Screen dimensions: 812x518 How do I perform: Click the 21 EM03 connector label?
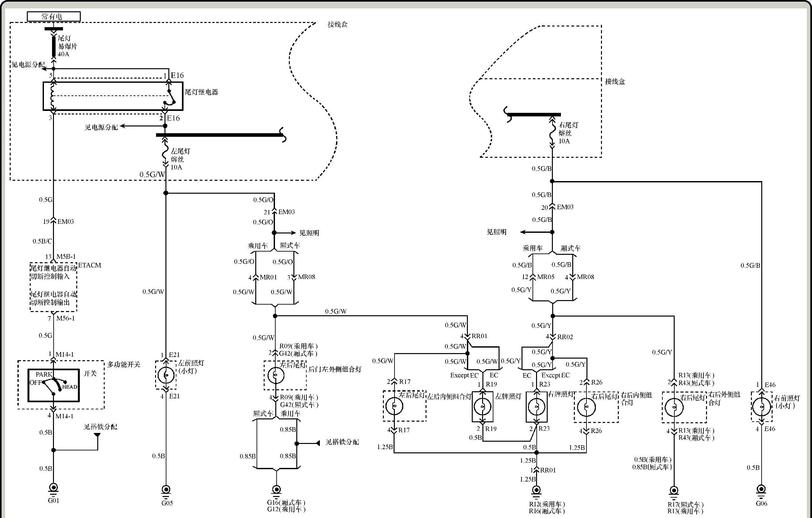pyautogui.click(x=279, y=212)
